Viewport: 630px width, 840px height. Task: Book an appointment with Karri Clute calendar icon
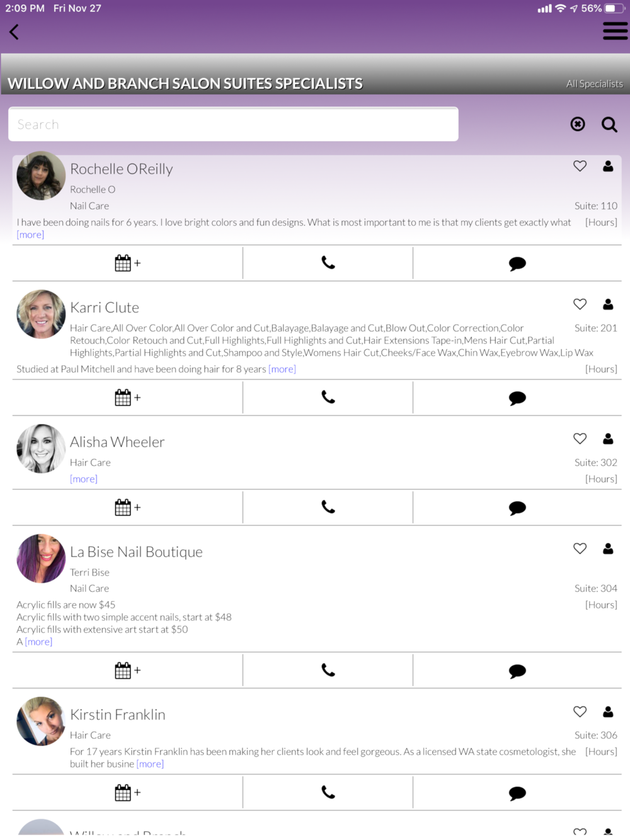pyautogui.click(x=127, y=398)
